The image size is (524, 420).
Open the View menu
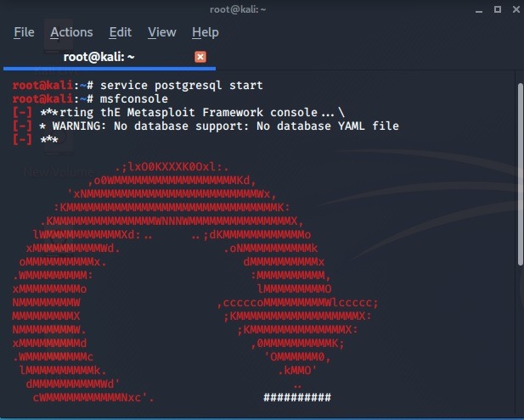pyautogui.click(x=162, y=32)
